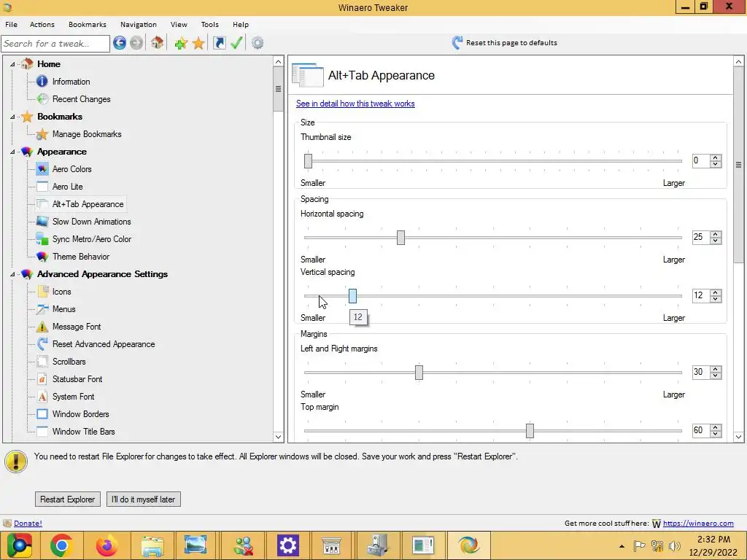Go to the Home page icon in toolbar
The height and width of the screenshot is (560, 747).
[158, 43]
